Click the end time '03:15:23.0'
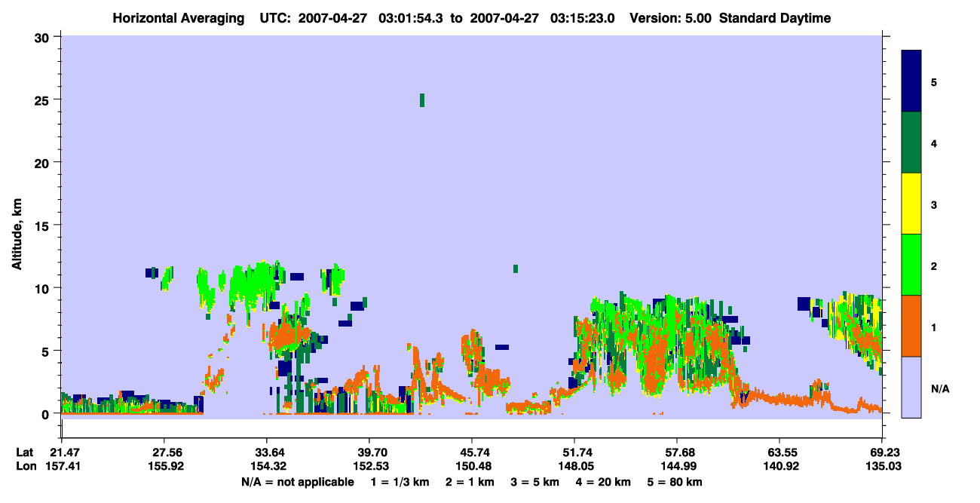The image size is (980, 503). coord(583,18)
